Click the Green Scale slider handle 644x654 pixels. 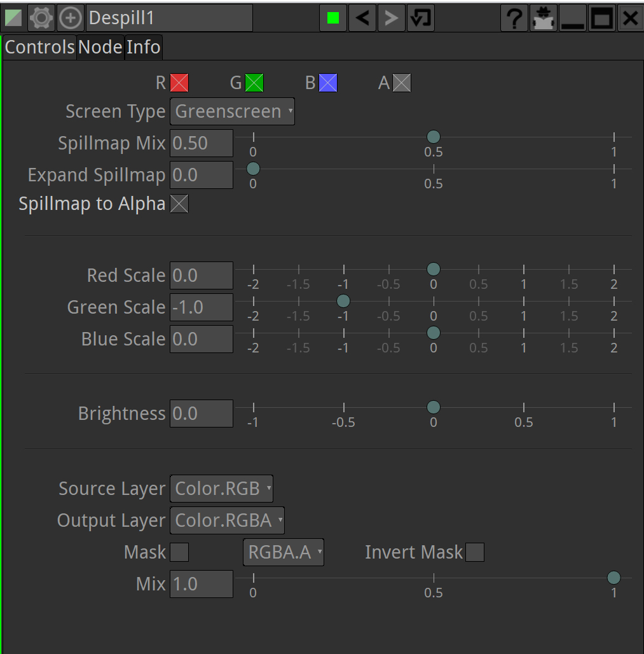pyautogui.click(x=343, y=300)
